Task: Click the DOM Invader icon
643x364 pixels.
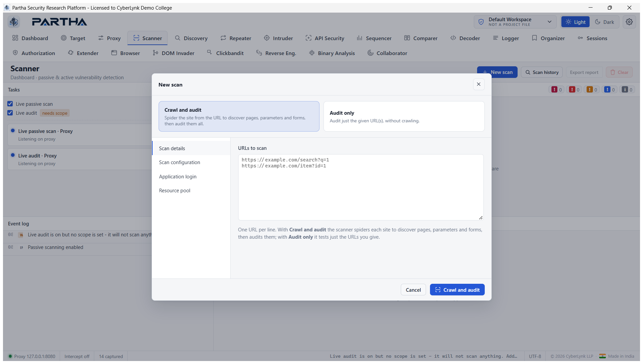Action: pos(156,53)
